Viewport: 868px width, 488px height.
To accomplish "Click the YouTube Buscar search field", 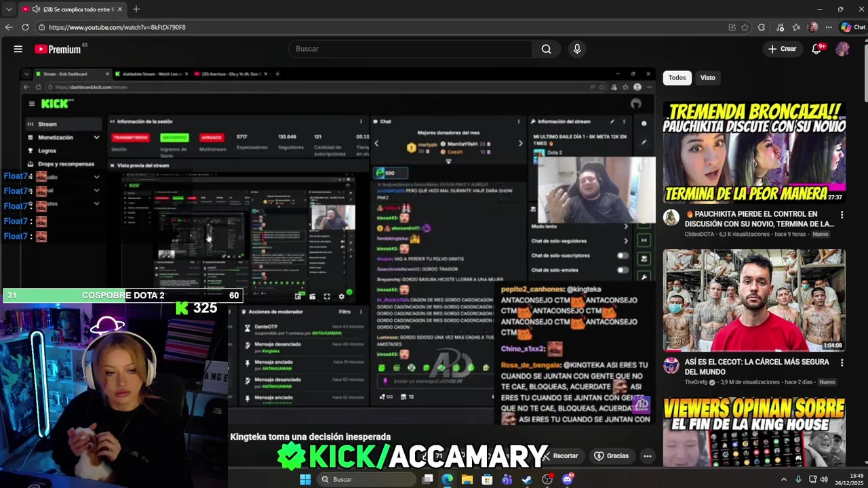I will pyautogui.click(x=411, y=49).
